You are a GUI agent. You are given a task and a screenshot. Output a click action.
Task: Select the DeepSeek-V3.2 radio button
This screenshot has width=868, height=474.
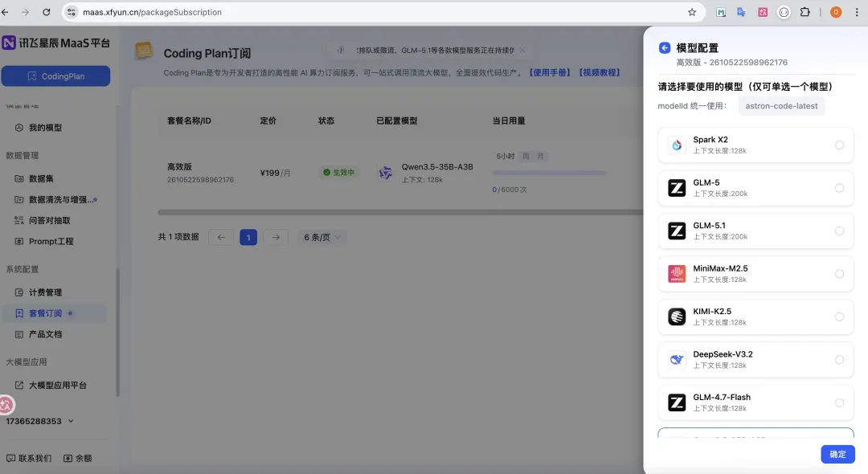[x=839, y=359]
